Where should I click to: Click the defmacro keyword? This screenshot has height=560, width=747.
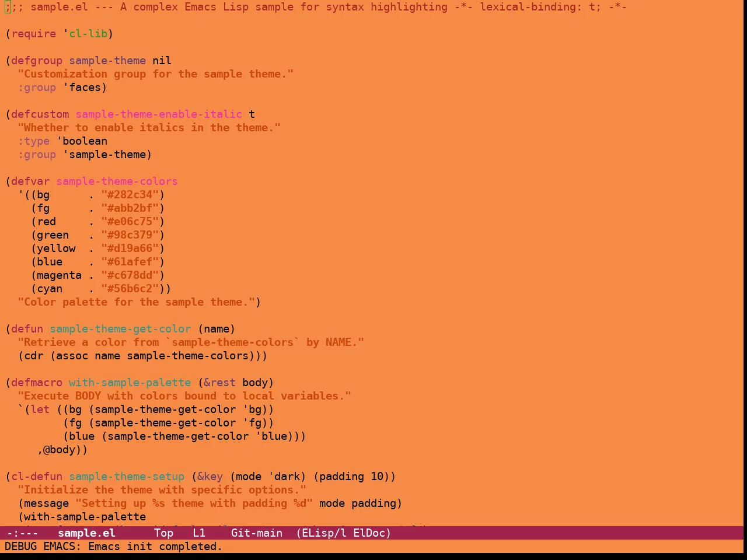[x=37, y=383]
